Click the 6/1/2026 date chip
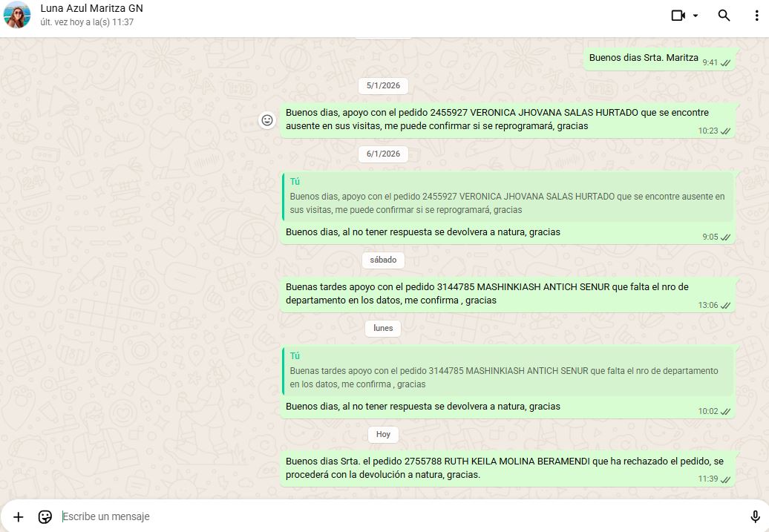The height and width of the screenshot is (532, 769). pos(383,154)
